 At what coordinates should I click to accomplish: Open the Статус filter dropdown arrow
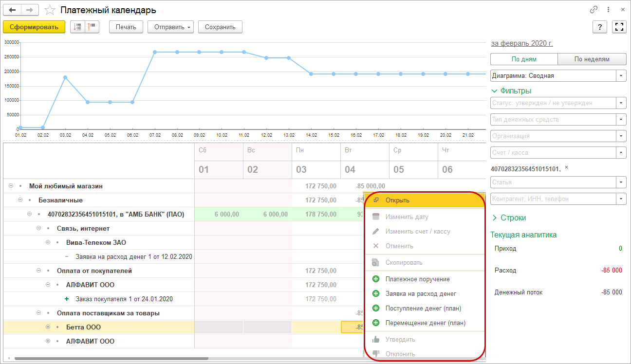click(x=621, y=103)
